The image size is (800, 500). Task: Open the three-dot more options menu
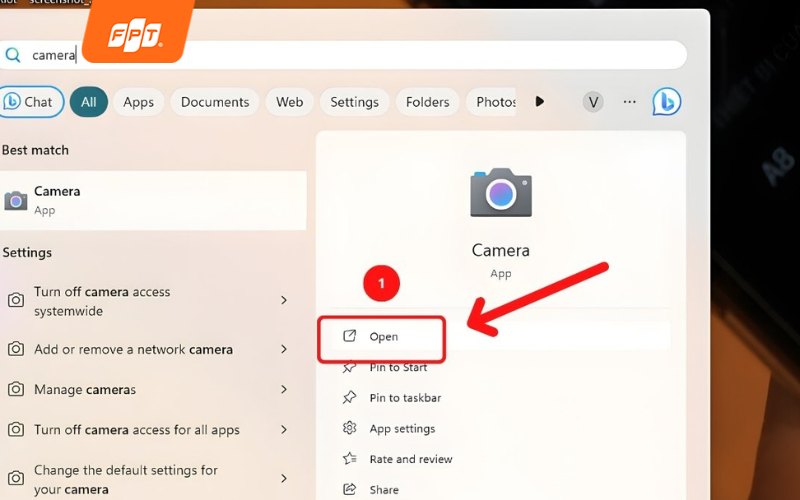tap(629, 102)
